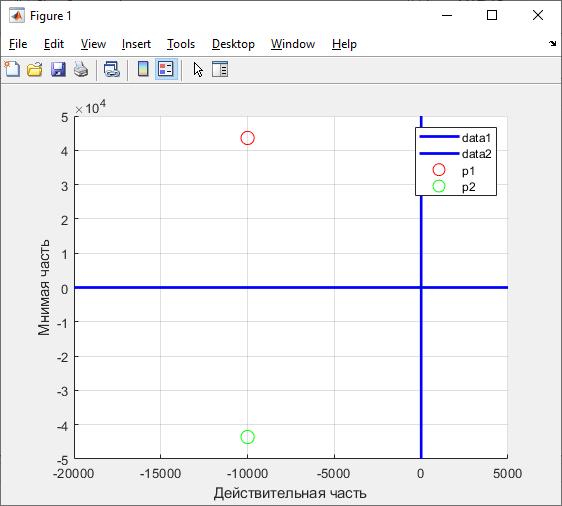
Task: Click the MATLAB logo in title bar
Action: pos(17,16)
